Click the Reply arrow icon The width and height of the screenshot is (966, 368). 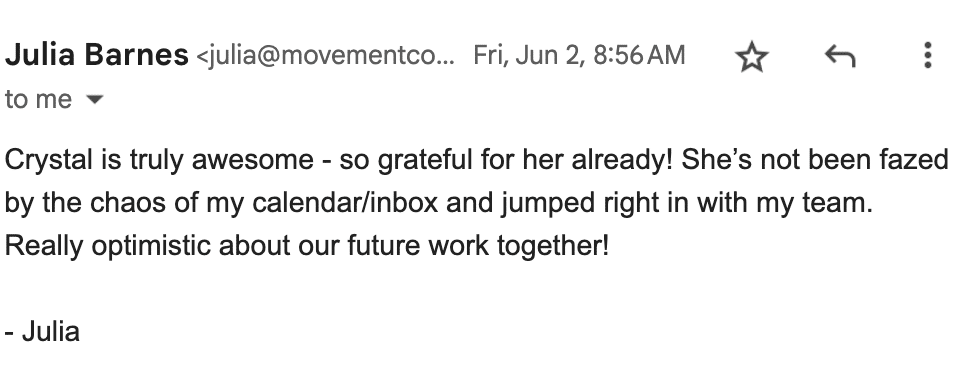[840, 56]
